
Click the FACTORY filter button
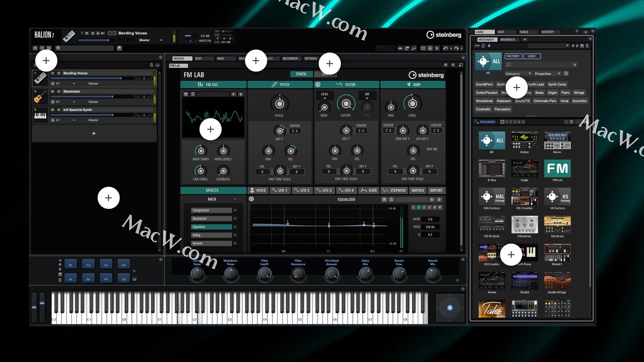tap(513, 56)
